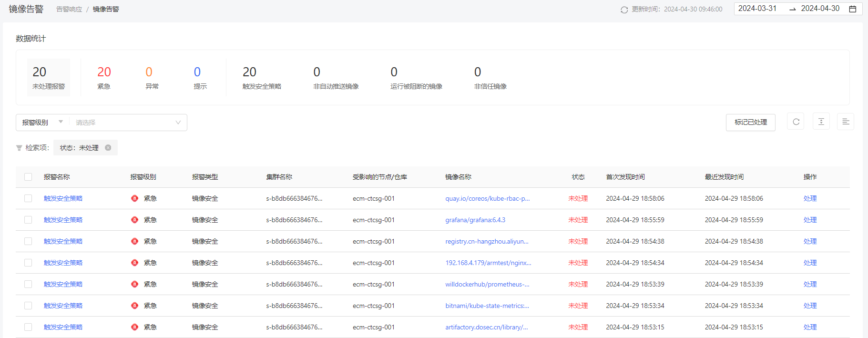868x338 pixels.
Task: Open the calendar icon in date range
Action: coord(853,9)
